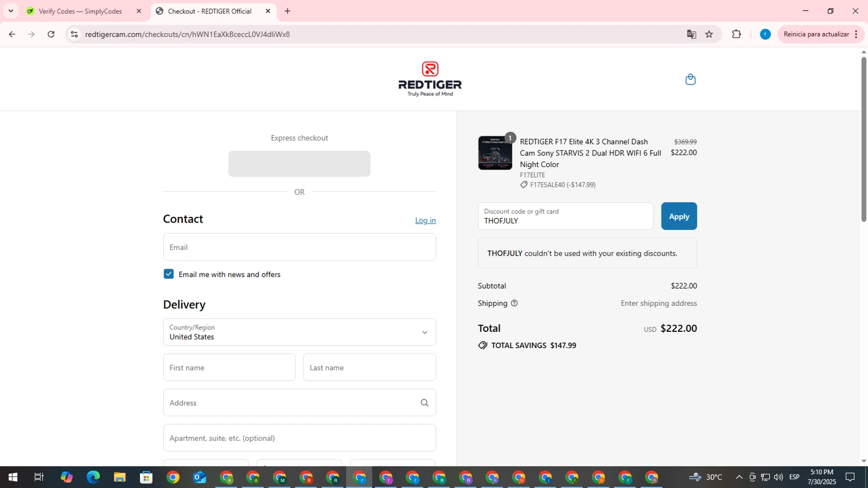Go back with the browser back arrow
The image size is (868, 488).
coord(12,34)
